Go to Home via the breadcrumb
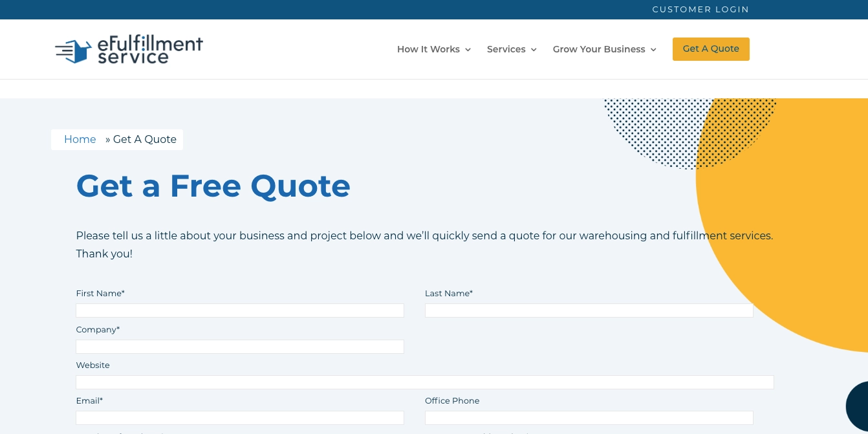This screenshot has width=868, height=434. click(80, 140)
